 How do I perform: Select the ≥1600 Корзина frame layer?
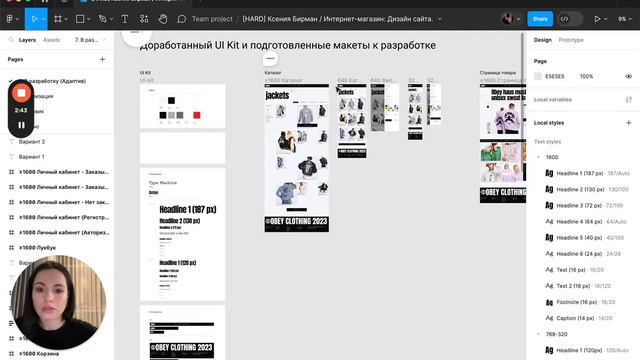tap(39, 353)
